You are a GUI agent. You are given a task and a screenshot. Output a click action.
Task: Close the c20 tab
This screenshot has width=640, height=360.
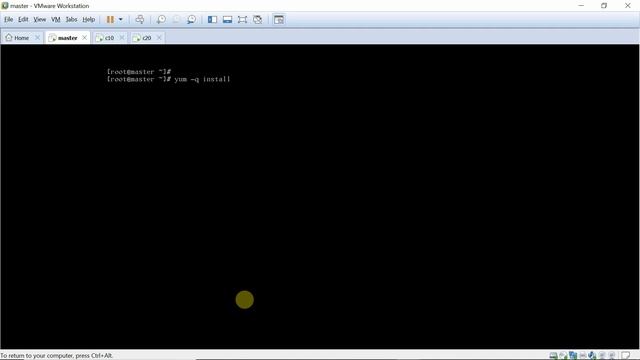point(159,38)
